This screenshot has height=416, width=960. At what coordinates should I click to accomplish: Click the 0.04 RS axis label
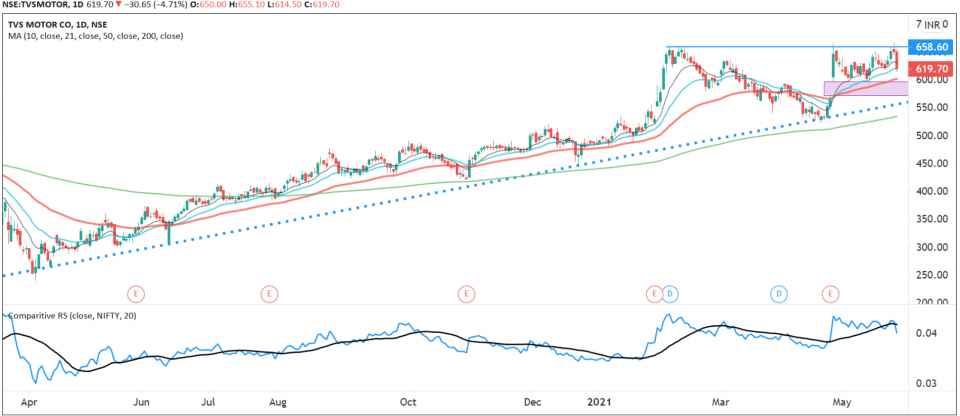pos(926,334)
